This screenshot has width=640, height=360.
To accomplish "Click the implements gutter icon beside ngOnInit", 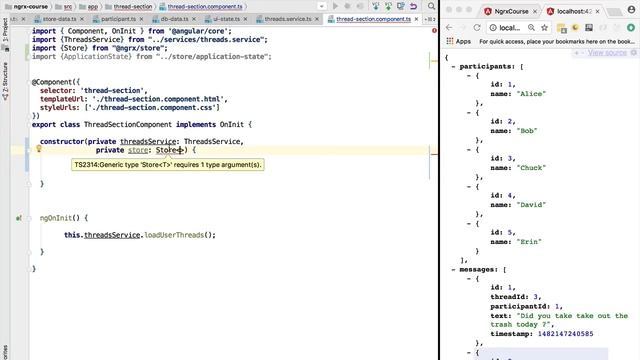I will click(x=19, y=218).
